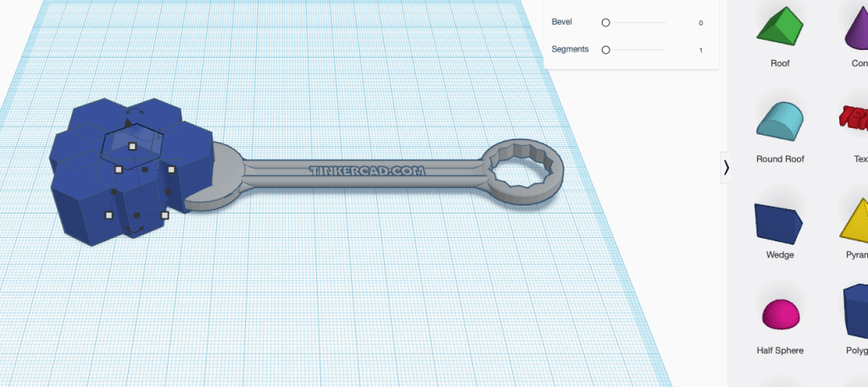Click the Segments label
This screenshot has height=387, width=868.
pyautogui.click(x=570, y=49)
